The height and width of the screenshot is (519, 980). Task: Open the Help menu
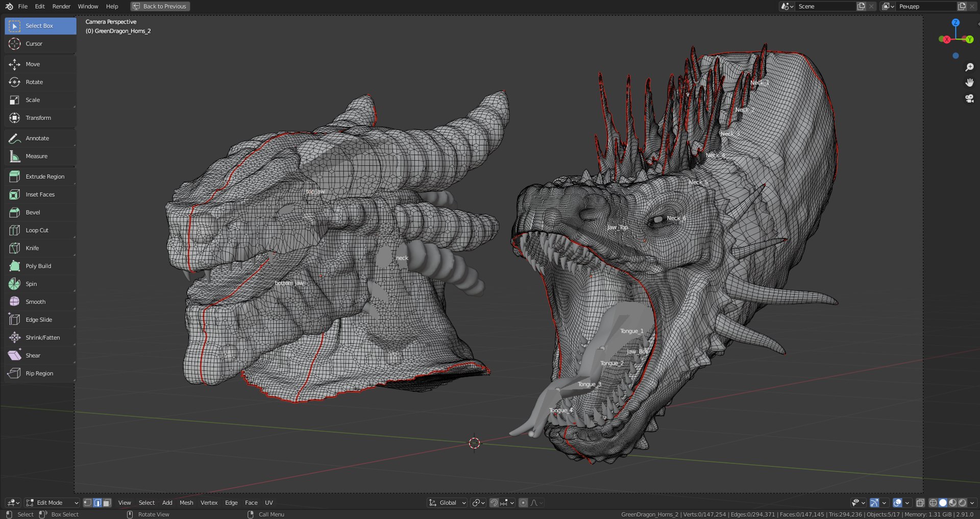coord(112,6)
